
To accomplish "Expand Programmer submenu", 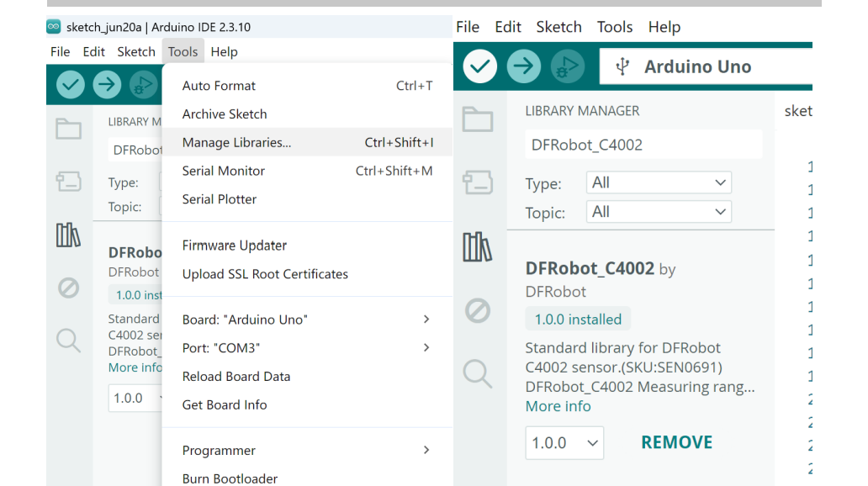I will coord(307,451).
